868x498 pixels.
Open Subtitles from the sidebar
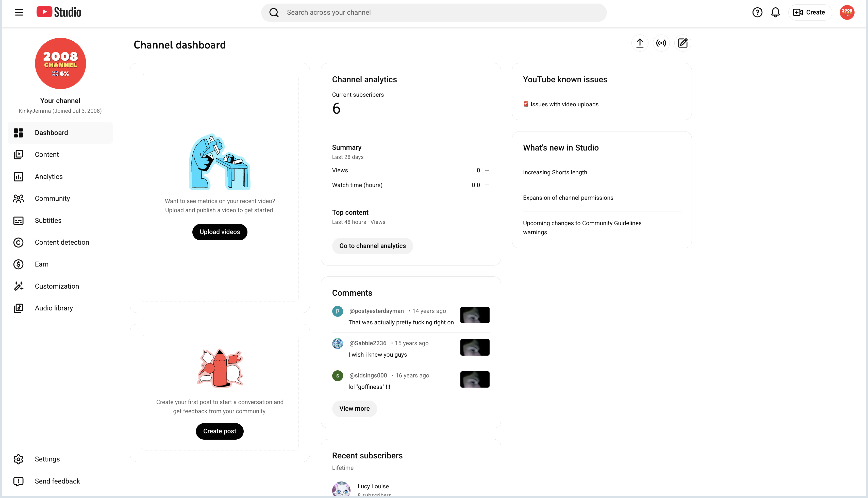click(x=60, y=221)
